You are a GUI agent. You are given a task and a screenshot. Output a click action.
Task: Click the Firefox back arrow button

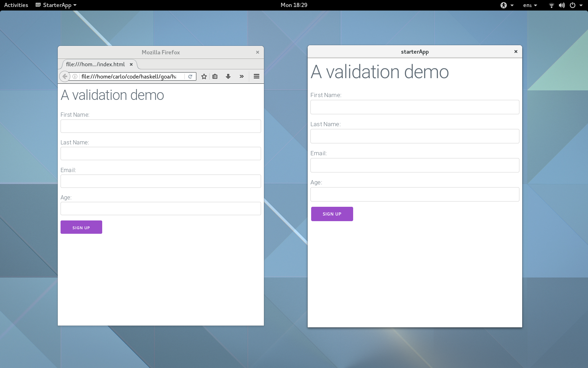coord(65,76)
